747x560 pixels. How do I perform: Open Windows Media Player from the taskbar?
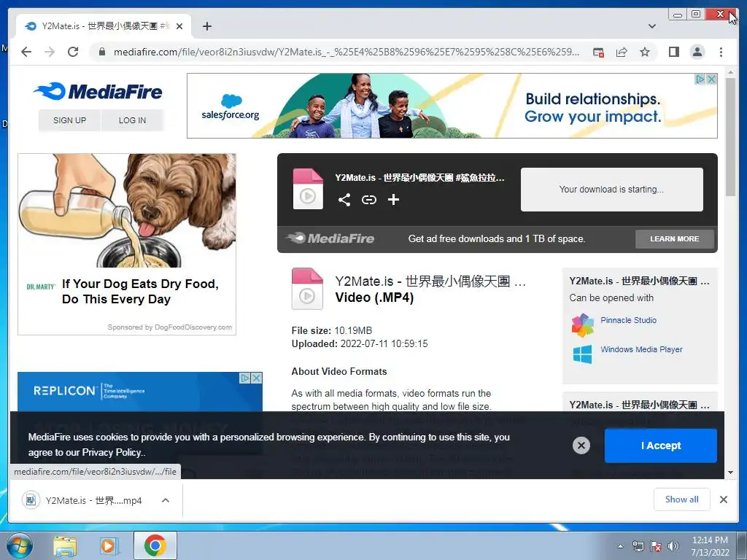tap(109, 545)
